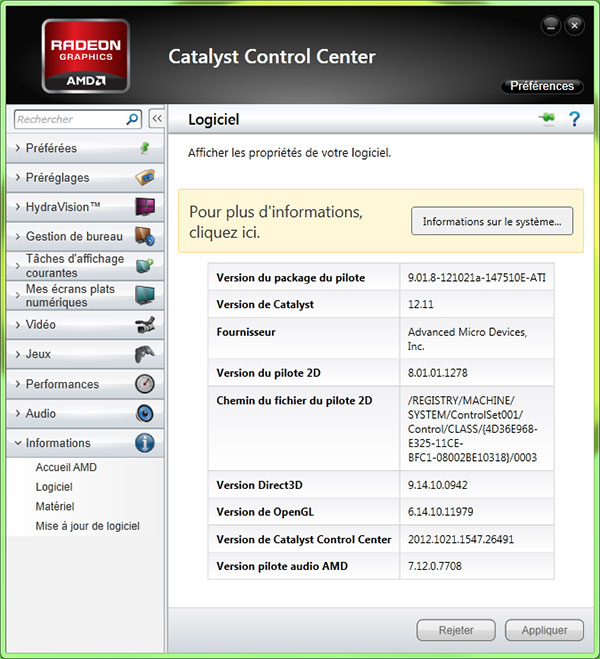The image size is (600, 659).
Task: Expand the Vidéo section
Action: (x=18, y=325)
